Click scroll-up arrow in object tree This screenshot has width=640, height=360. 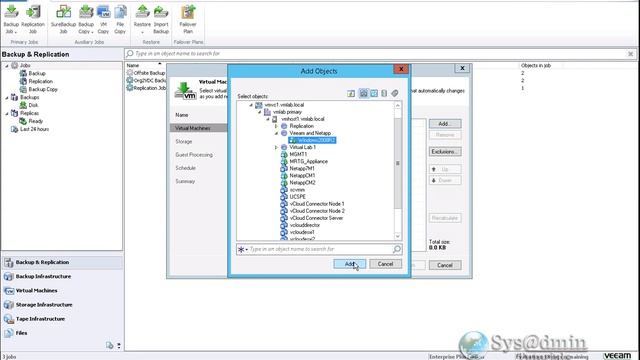pos(398,105)
